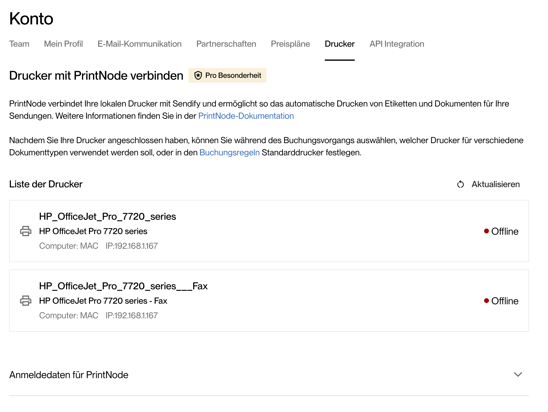Open the Preispläne tab
Viewport: 548px width, 412px height.
coord(290,44)
